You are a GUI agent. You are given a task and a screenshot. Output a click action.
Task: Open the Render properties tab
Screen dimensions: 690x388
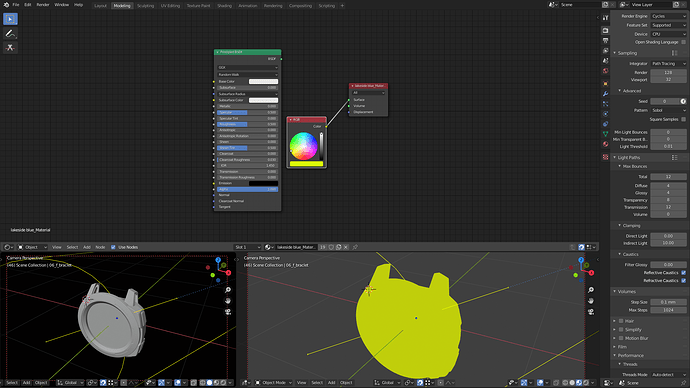(x=606, y=30)
